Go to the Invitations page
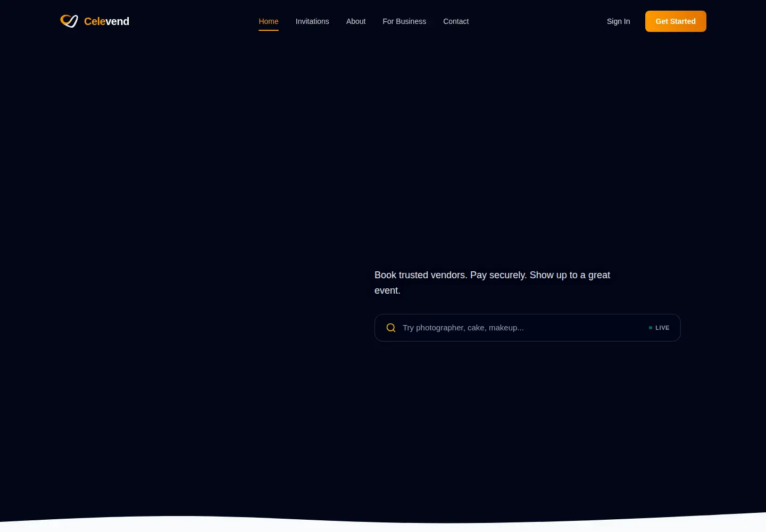The width and height of the screenshot is (766, 532). click(x=312, y=21)
